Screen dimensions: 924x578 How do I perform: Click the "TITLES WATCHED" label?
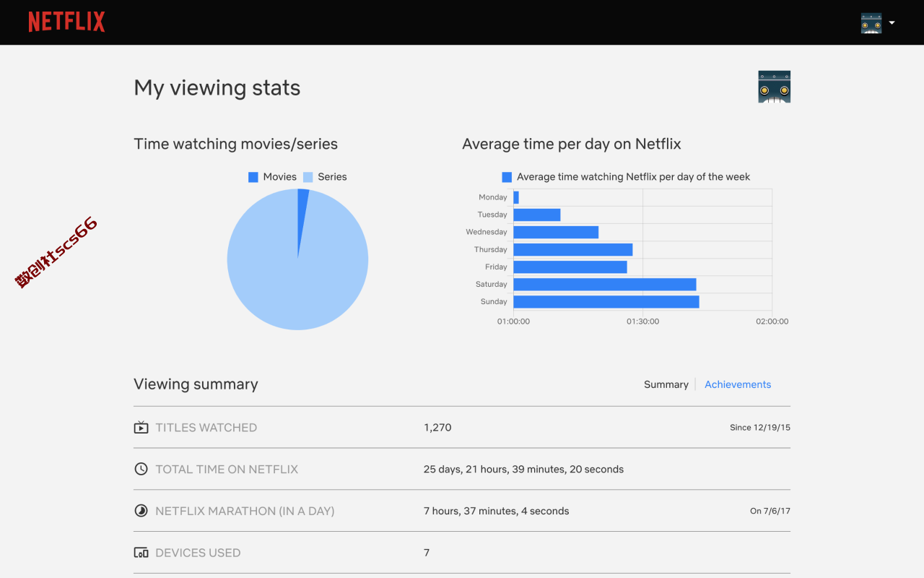pos(206,428)
